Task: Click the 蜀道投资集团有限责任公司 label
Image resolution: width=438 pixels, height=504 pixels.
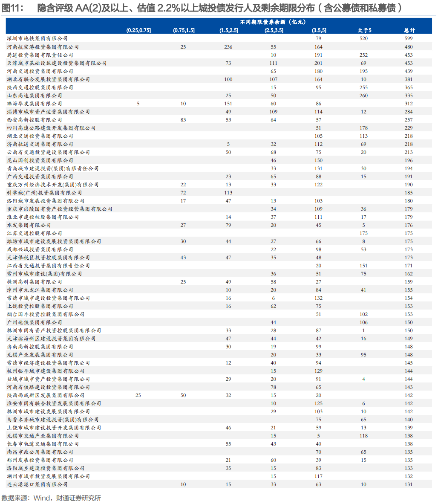Action: coord(40,55)
